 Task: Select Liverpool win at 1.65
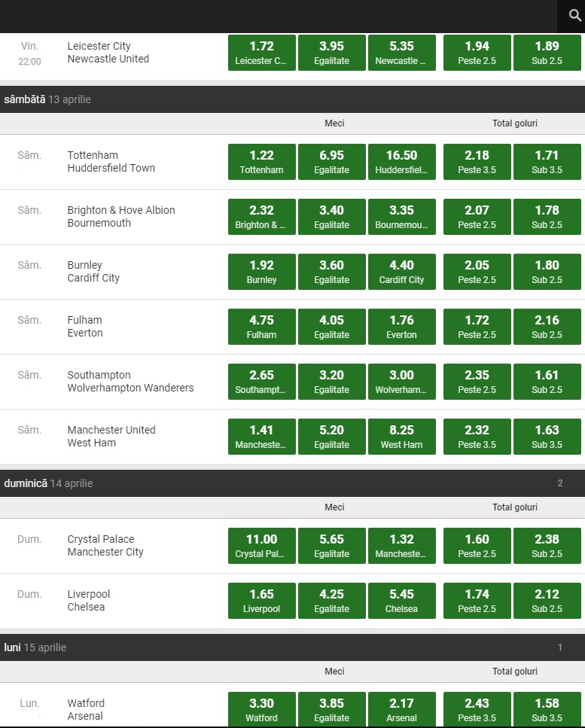pyautogui.click(x=261, y=601)
